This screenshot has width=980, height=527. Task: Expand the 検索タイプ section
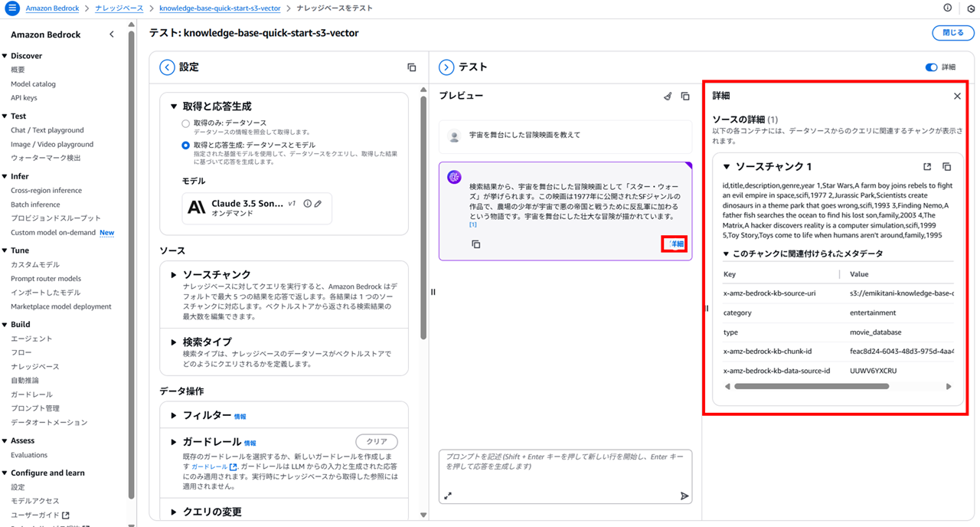pyautogui.click(x=174, y=342)
